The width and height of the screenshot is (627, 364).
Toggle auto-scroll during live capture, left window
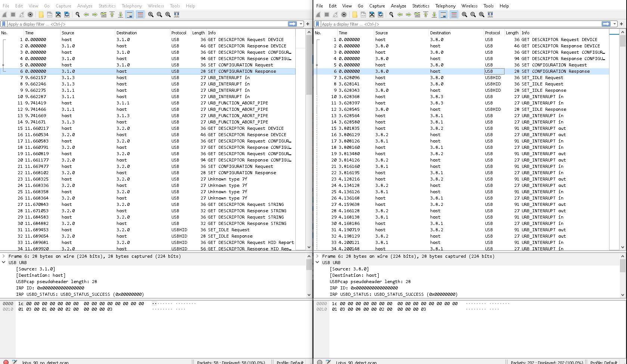click(130, 15)
